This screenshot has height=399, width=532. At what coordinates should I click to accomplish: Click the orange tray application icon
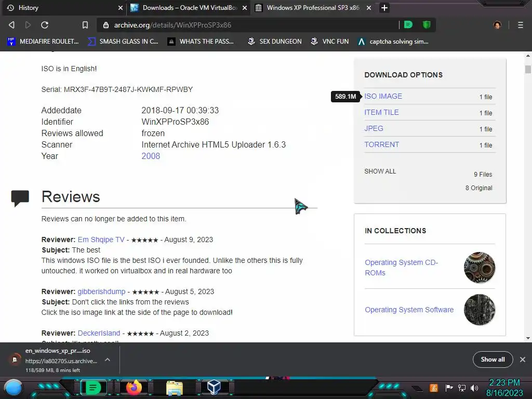[x=433, y=388]
